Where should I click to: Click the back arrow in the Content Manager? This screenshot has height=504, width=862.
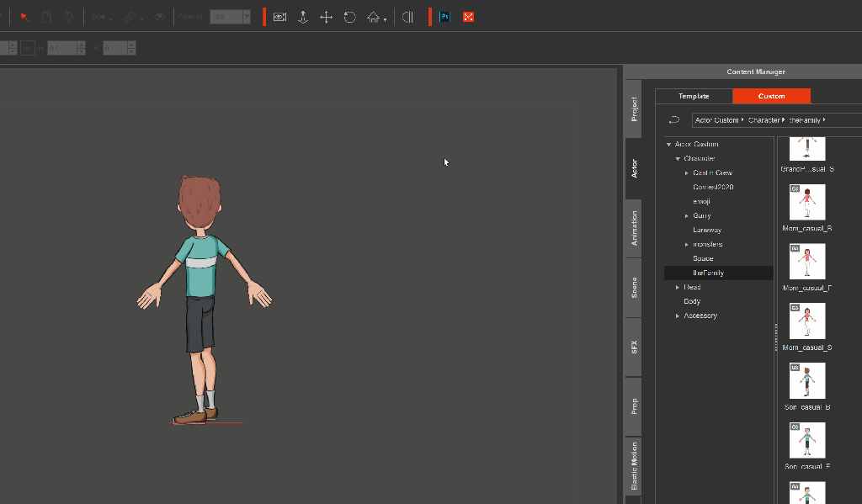pyautogui.click(x=673, y=119)
